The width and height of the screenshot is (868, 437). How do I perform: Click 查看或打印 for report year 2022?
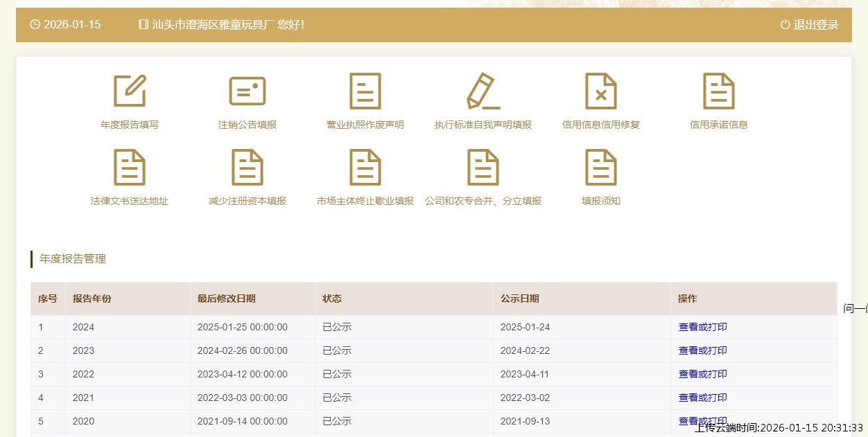[702, 374]
